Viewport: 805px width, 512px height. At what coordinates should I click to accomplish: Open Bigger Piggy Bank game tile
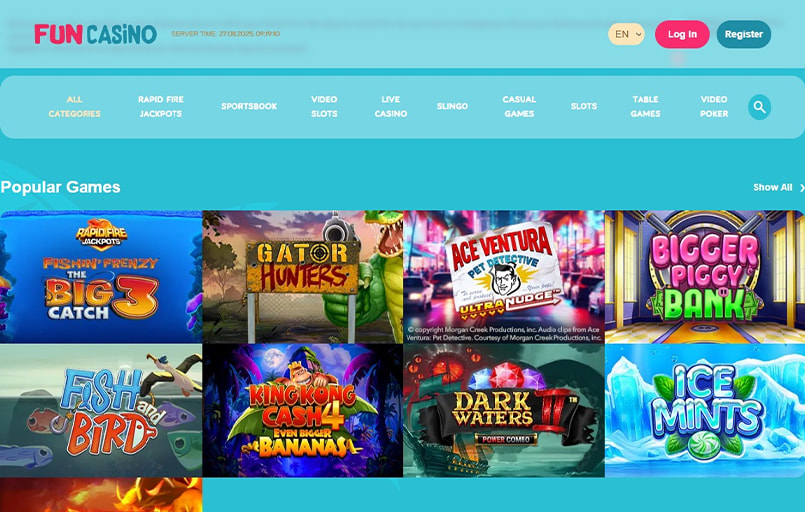[x=704, y=277]
